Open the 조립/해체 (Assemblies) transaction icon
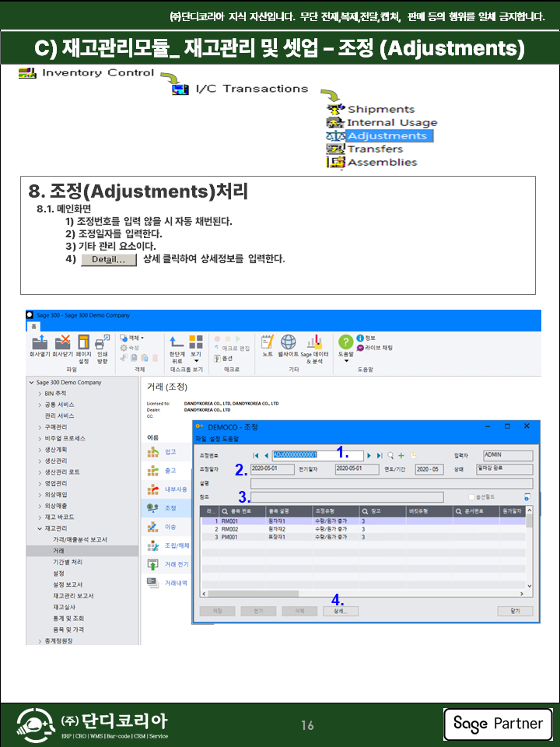Viewport: 560px width, 747px height. coord(152,545)
